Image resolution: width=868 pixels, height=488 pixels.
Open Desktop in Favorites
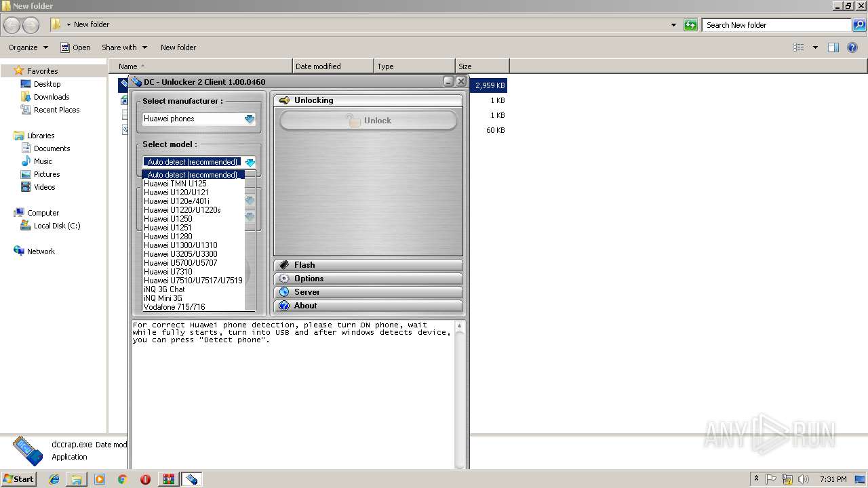(41, 84)
